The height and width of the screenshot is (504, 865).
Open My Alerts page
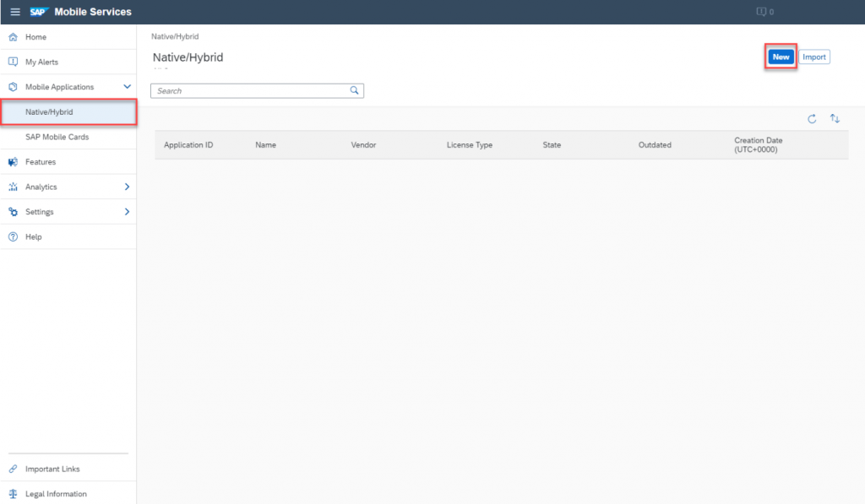(68, 62)
